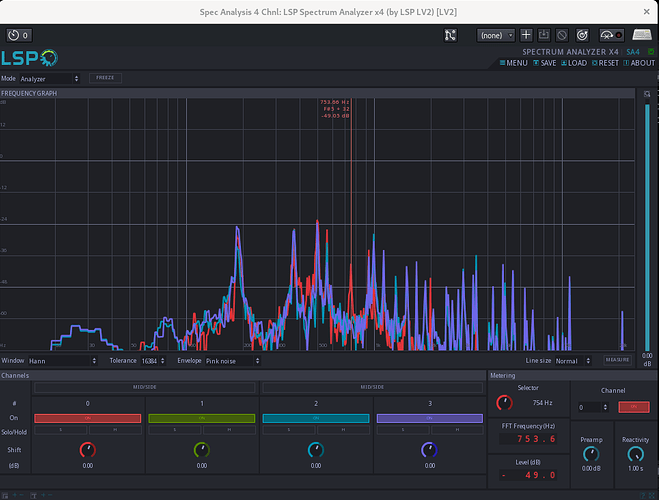Image resolution: width=659 pixels, height=500 pixels.
Task: Open the Window function Hann dropdown
Action: coord(62,361)
